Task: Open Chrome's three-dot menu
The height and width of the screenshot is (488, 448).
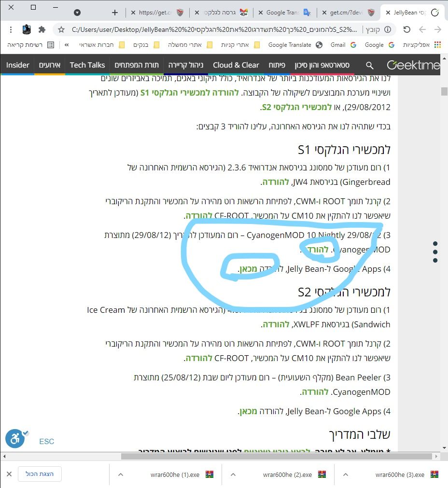Action: point(11,29)
